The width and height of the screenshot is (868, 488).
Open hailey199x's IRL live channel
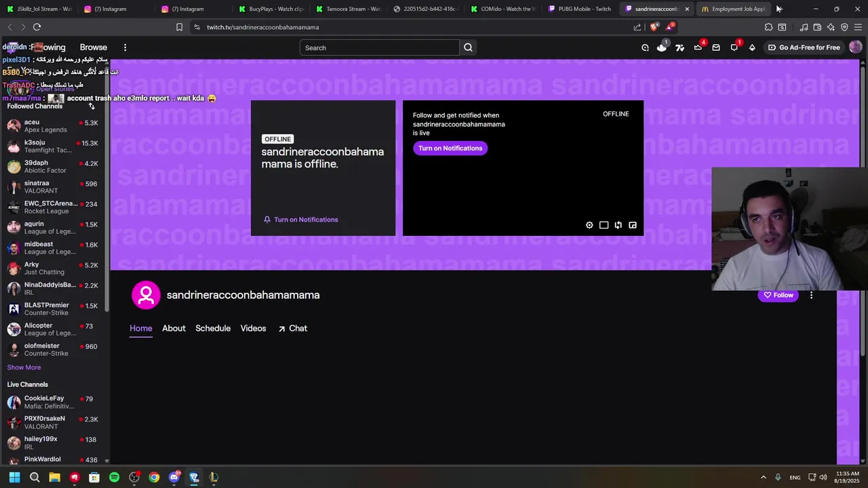(x=53, y=443)
